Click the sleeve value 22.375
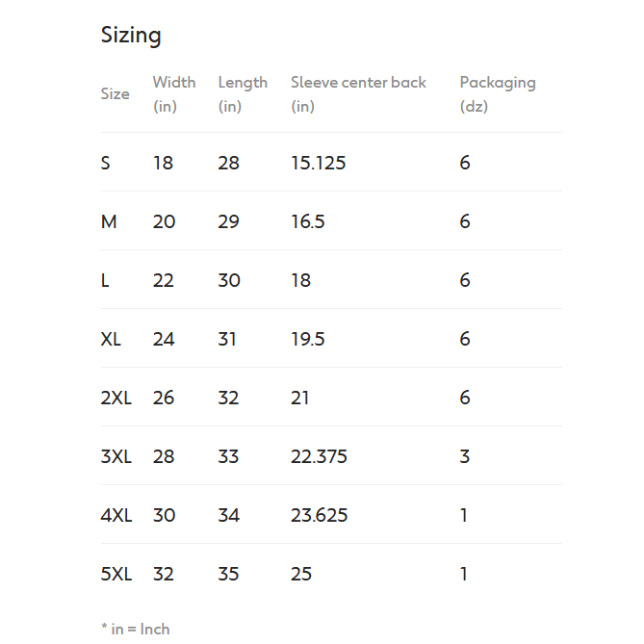The width and height of the screenshot is (644, 644). [x=319, y=456]
